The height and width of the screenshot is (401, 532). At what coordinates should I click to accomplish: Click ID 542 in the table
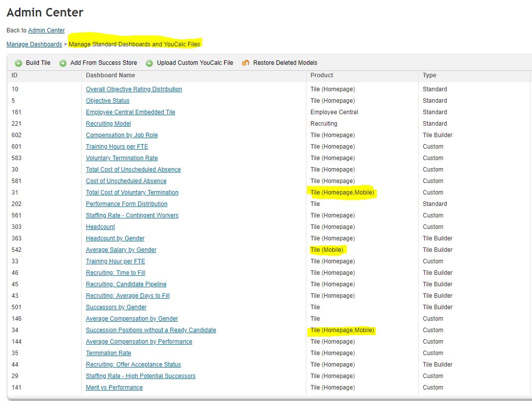tap(16, 250)
